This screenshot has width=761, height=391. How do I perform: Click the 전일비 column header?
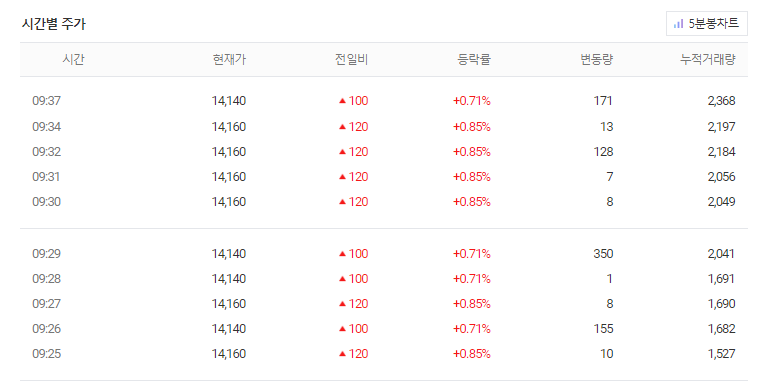coord(351,60)
